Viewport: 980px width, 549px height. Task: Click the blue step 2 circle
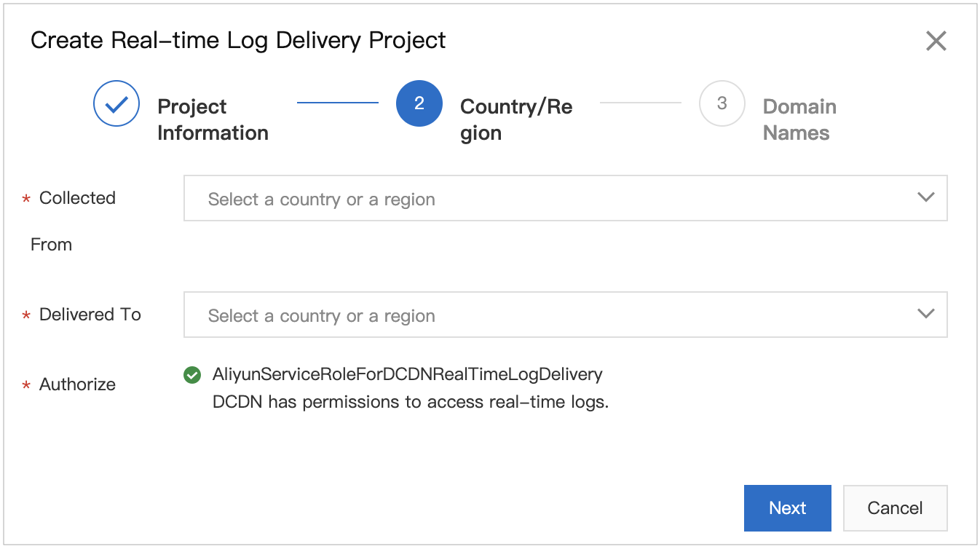click(419, 103)
